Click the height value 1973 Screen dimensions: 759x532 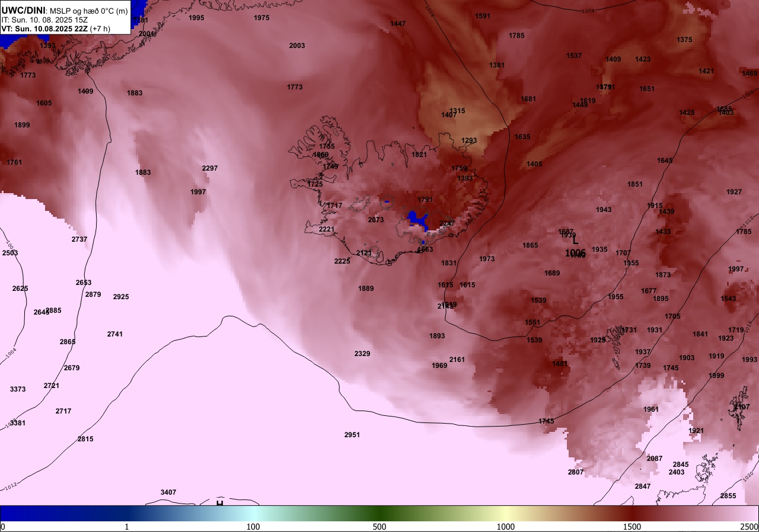click(487, 259)
